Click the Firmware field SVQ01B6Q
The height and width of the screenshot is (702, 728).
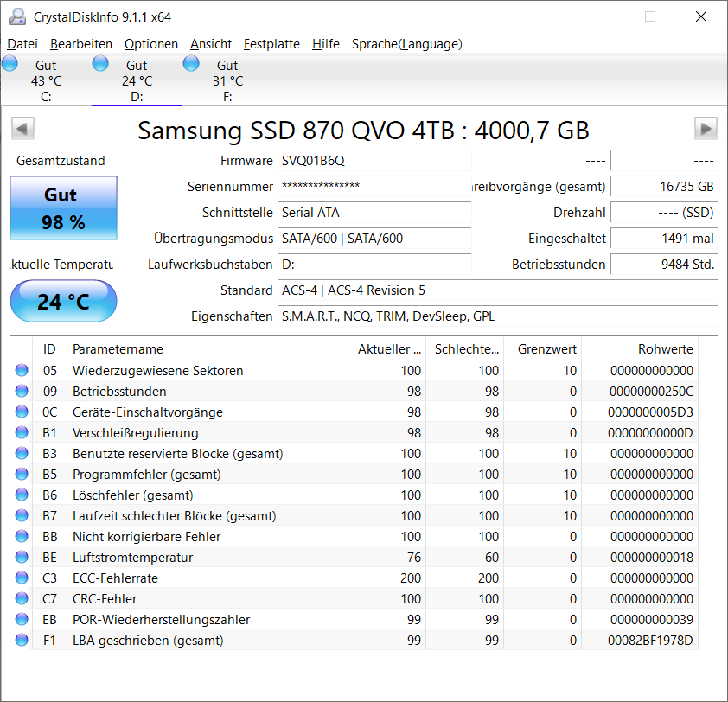[x=374, y=161]
